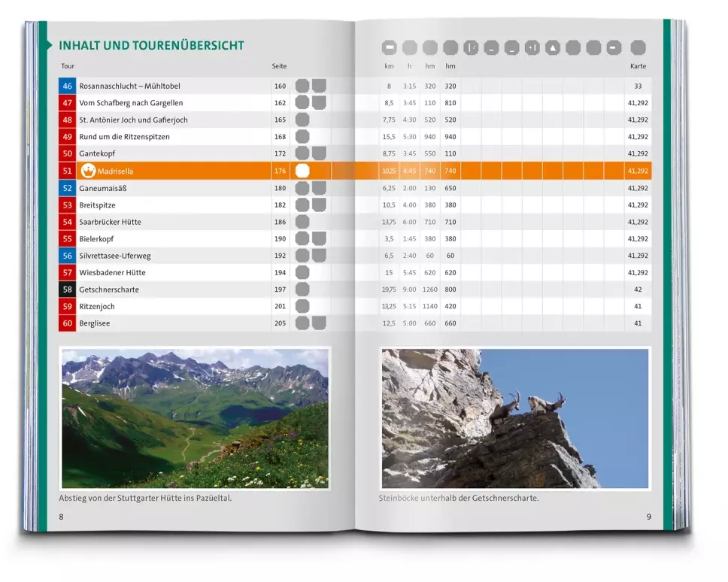
Task: Click page number 176 in the Madrisella row
Action: [x=280, y=171]
